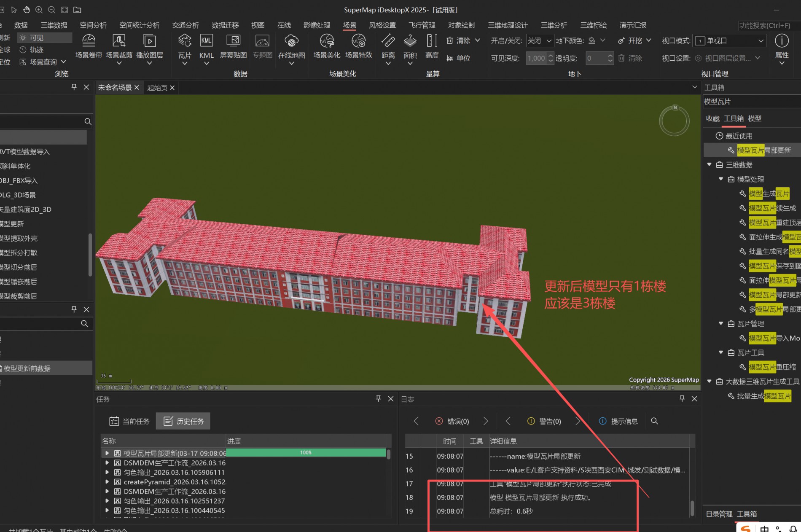This screenshot has height=532, width=801.
Task: Toggle the 轨迹 track option
Action: 36,50
